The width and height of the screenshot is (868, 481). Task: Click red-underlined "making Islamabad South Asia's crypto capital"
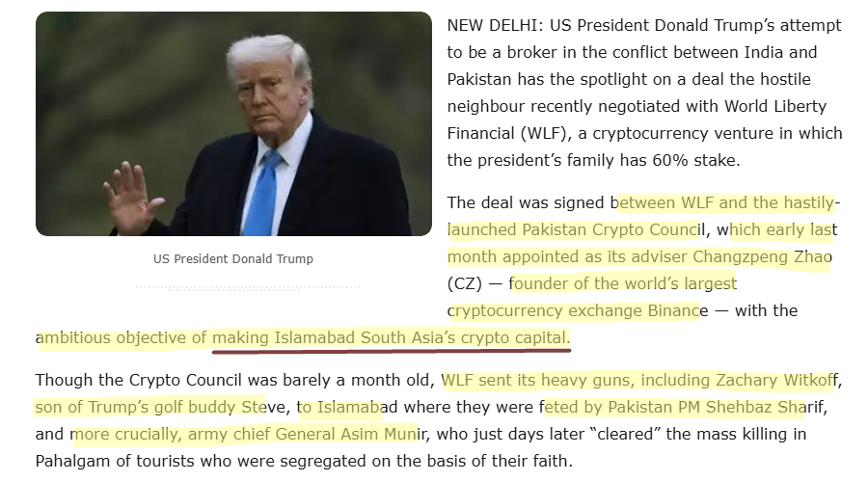(391, 338)
